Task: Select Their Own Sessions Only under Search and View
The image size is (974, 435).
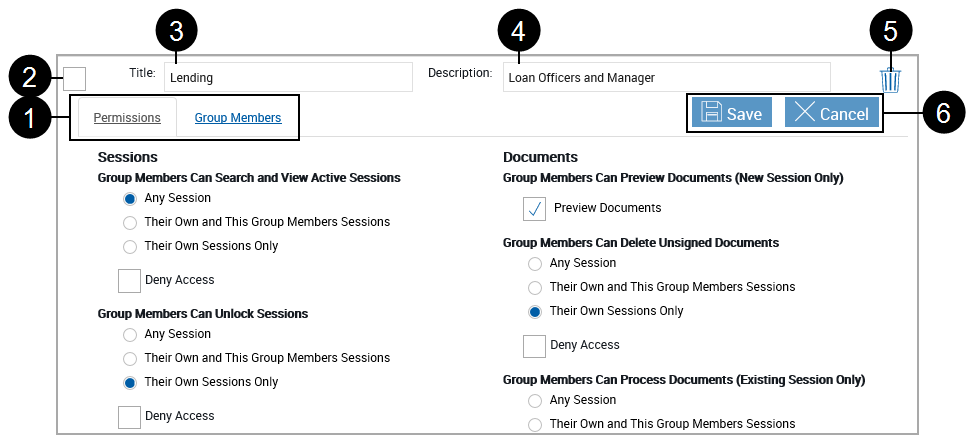Action: pos(130,247)
